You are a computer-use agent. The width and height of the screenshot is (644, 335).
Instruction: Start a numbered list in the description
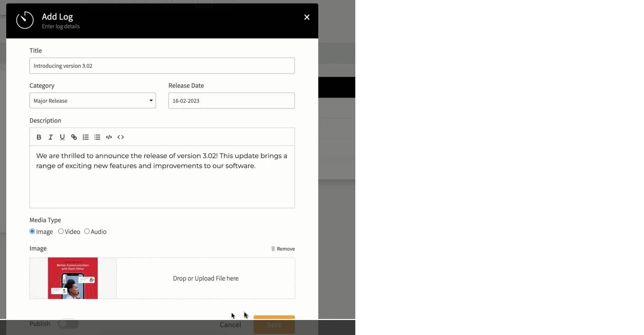pyautogui.click(x=85, y=137)
